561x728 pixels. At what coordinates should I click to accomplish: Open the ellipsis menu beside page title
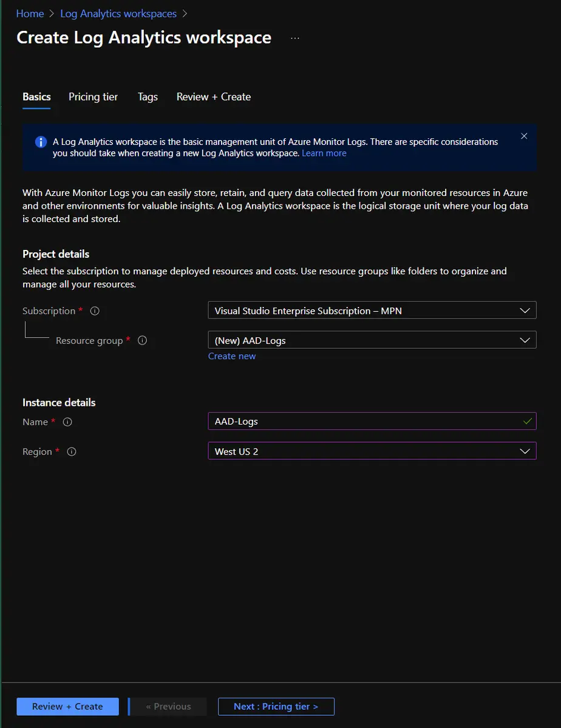[x=295, y=38]
